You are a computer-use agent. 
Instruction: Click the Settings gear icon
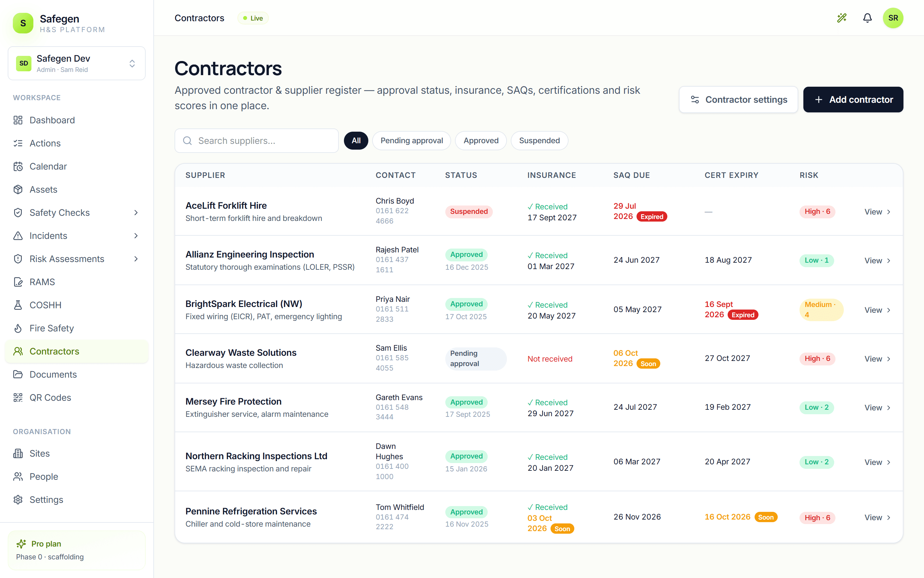(18, 500)
